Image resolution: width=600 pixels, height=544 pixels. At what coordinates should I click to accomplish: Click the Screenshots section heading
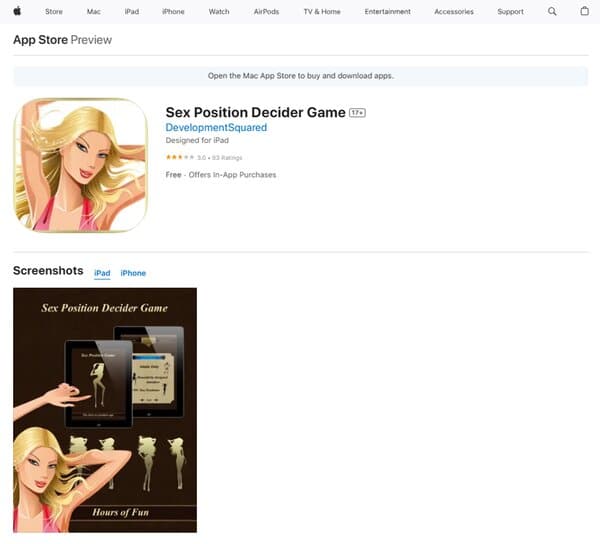48,270
